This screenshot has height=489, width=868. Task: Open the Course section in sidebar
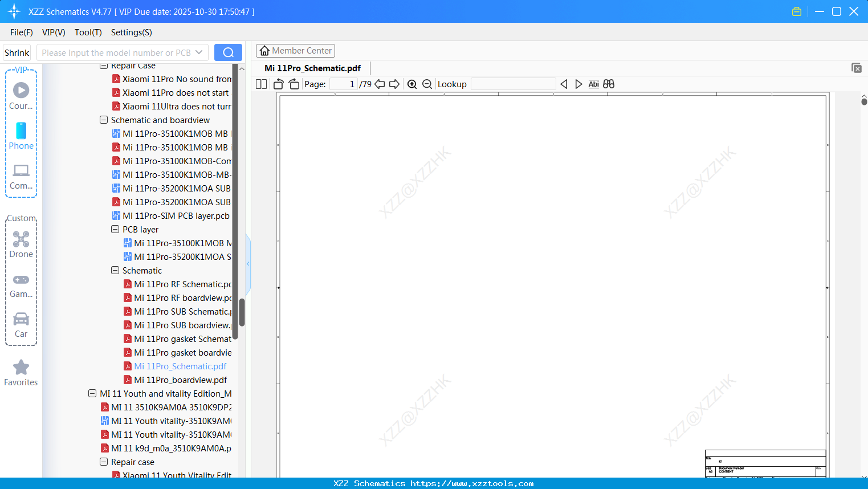click(21, 96)
